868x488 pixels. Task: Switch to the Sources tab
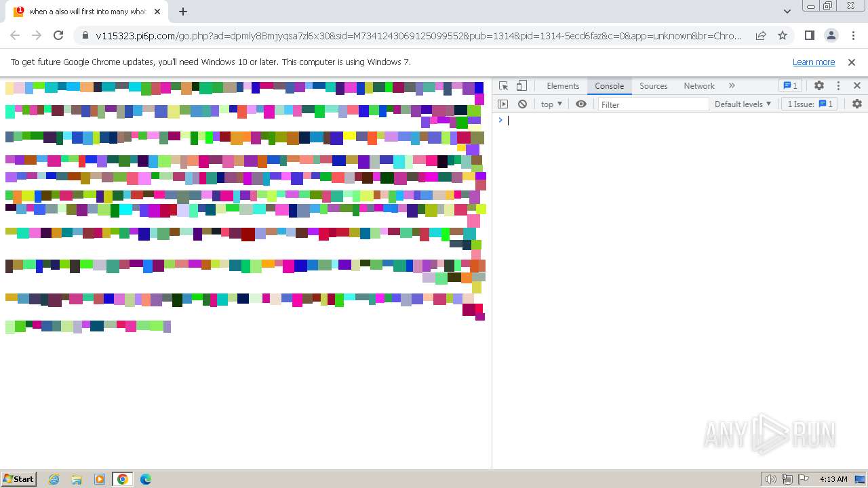[654, 86]
